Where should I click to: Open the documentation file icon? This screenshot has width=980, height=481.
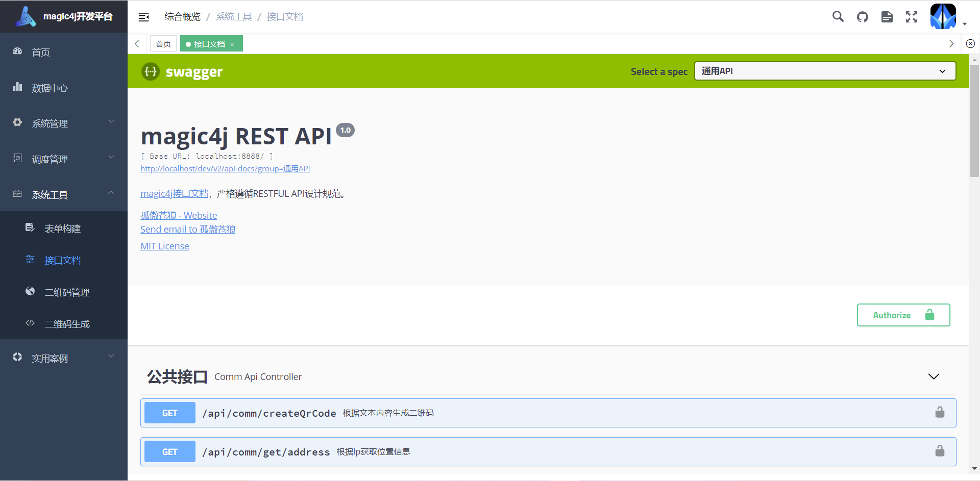pos(887,17)
